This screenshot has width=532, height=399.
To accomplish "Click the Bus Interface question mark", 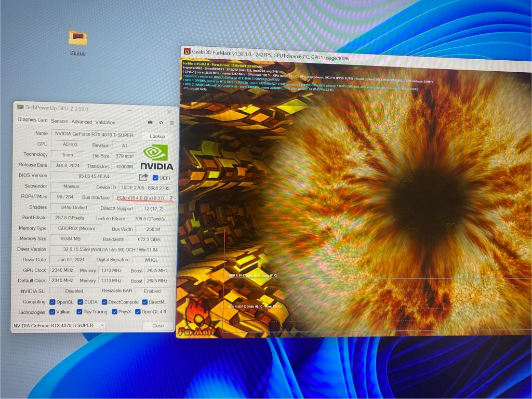I will (171, 198).
